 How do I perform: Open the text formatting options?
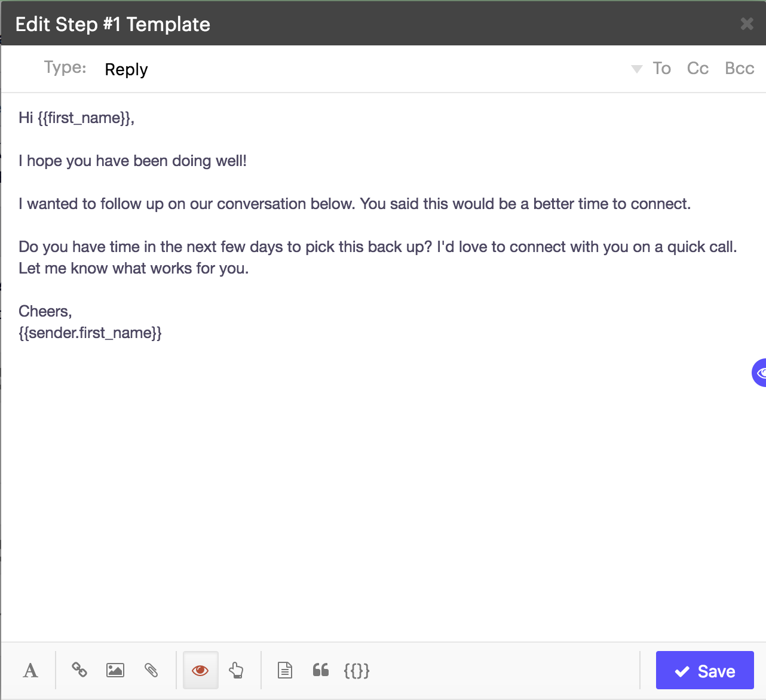point(30,670)
